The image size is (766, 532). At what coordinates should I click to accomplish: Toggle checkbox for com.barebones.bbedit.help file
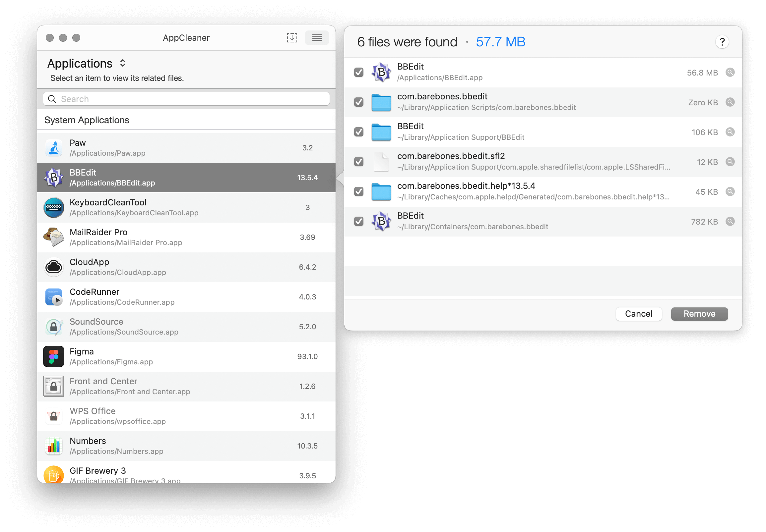click(x=359, y=191)
